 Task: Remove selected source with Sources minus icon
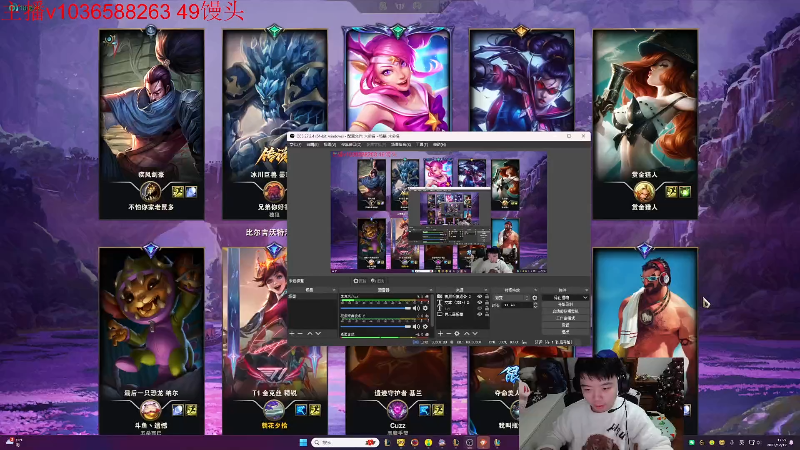[x=449, y=334]
